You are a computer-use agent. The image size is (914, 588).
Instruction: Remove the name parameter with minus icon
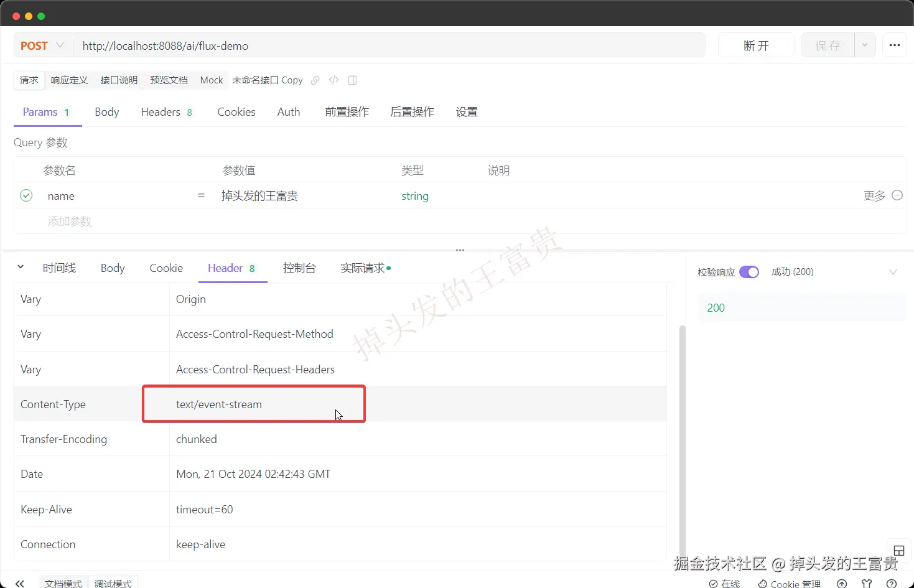click(x=897, y=195)
